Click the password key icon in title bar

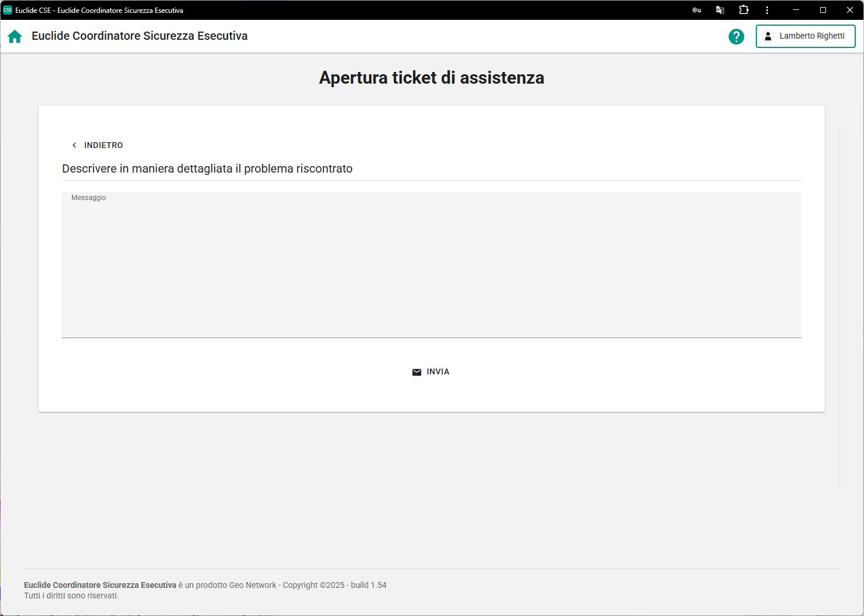tap(696, 10)
